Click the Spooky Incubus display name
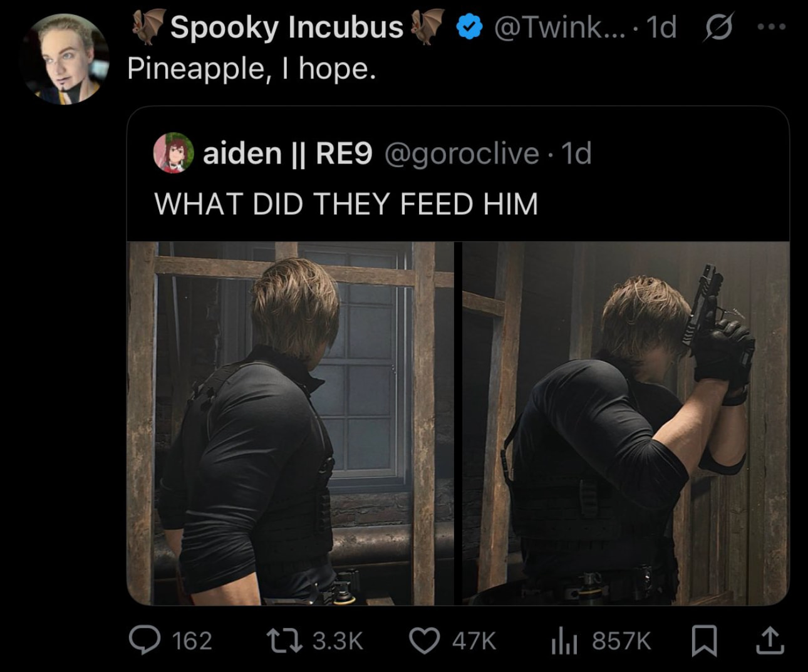The width and height of the screenshot is (808, 672). tap(286, 28)
